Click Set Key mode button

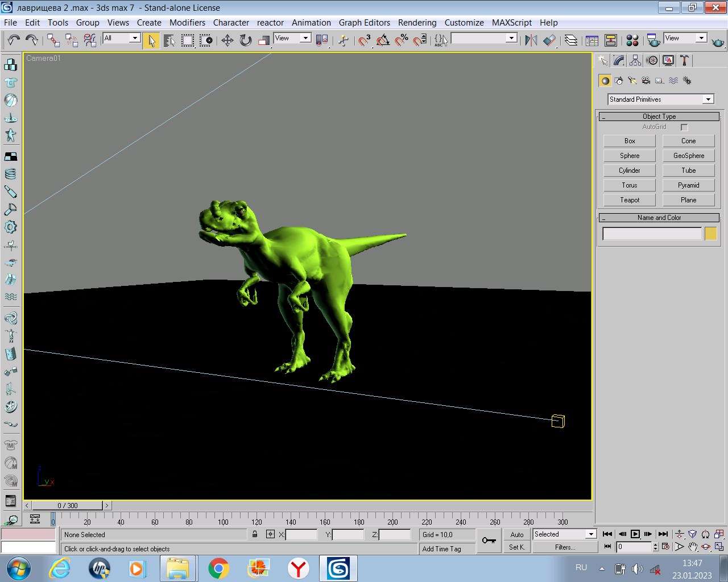(x=517, y=547)
